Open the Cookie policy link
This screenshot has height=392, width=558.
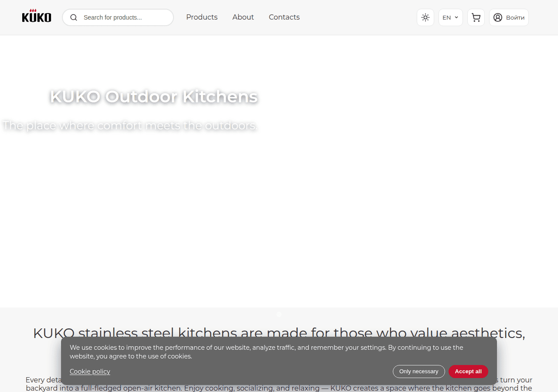pos(90,372)
